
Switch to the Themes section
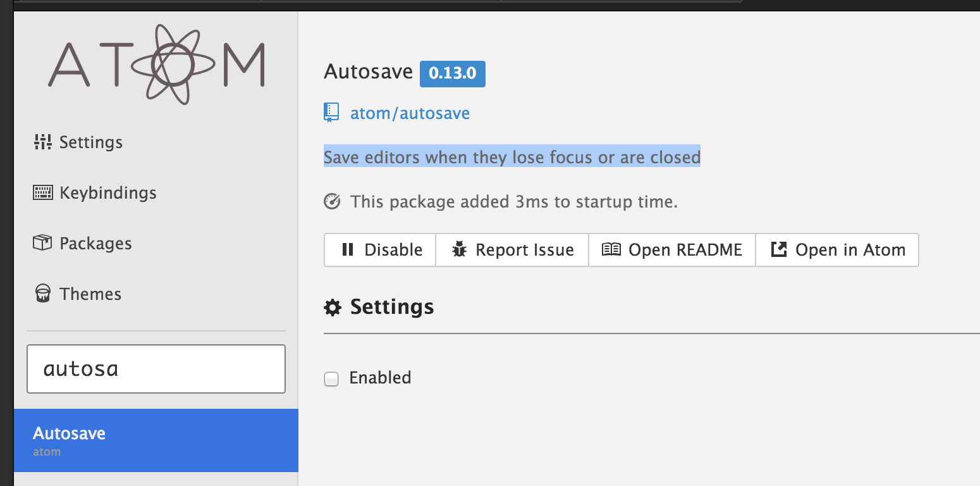coord(77,294)
